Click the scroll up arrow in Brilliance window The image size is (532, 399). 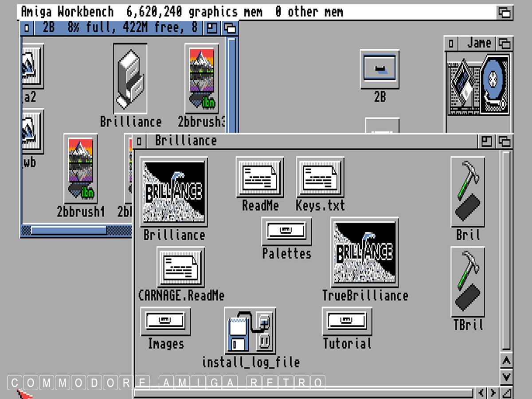click(x=506, y=361)
